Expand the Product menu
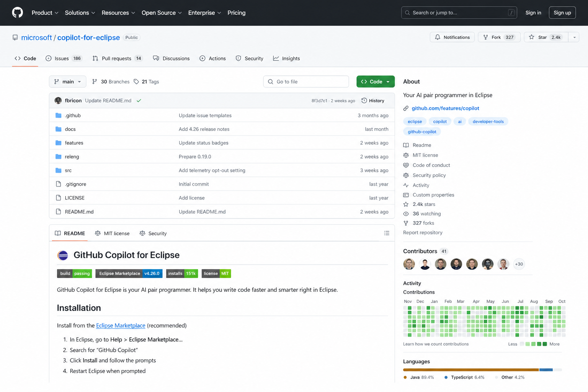The image size is (588, 392). coord(45,13)
